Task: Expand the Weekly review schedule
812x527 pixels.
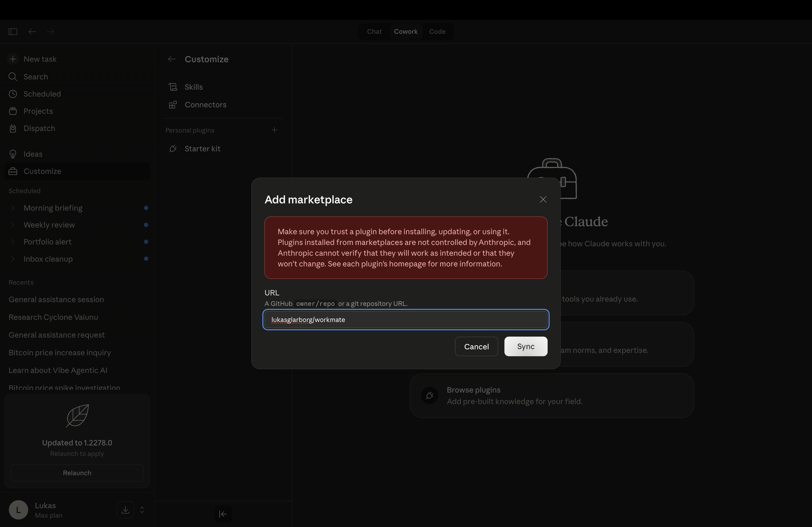Action: pyautogui.click(x=13, y=225)
